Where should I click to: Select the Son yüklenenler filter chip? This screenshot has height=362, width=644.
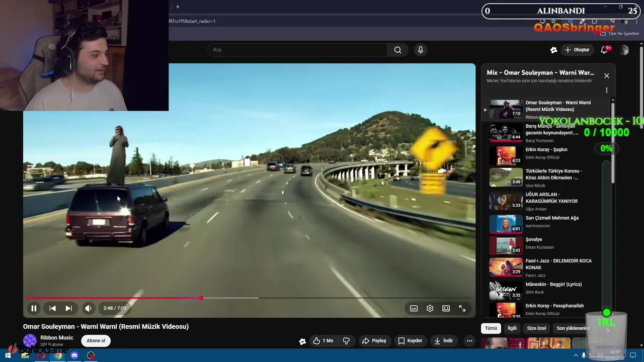[x=573, y=328]
